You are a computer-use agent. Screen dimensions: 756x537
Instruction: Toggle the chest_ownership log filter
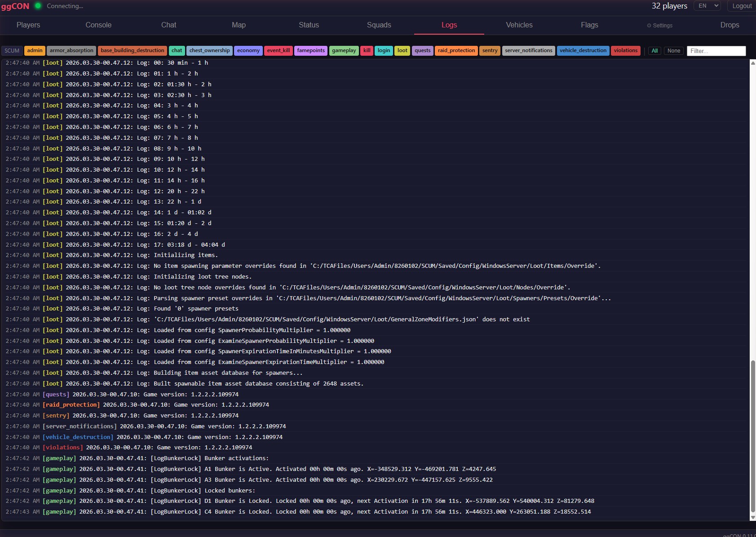209,51
